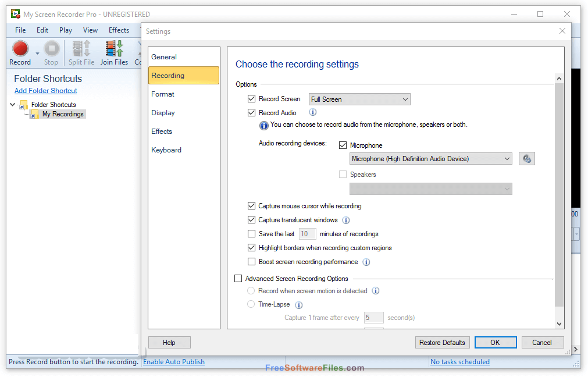Open the Keyboard settings tab

point(183,150)
